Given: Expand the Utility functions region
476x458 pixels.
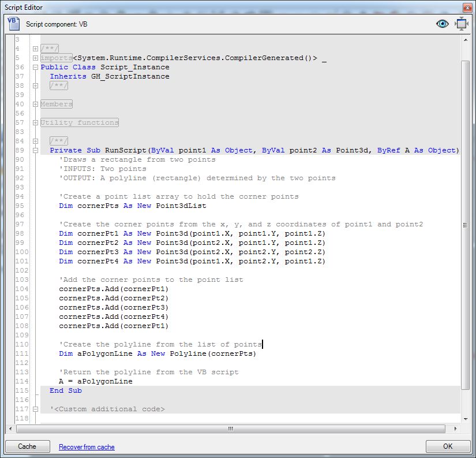Looking at the screenshot, I should (x=35, y=122).
